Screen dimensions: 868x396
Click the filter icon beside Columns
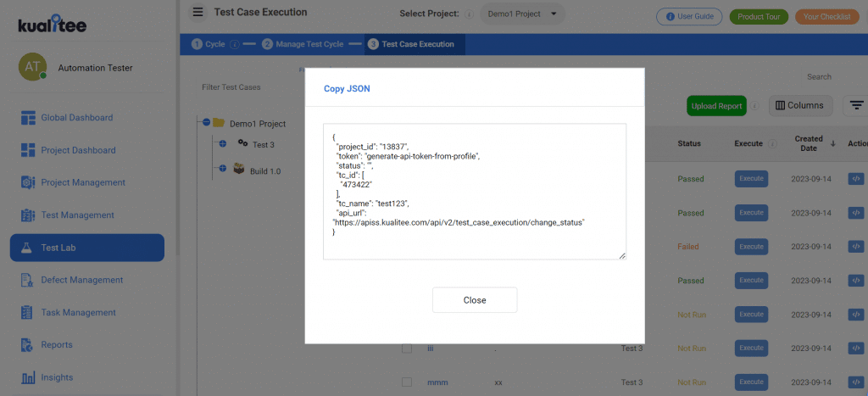[x=857, y=105]
